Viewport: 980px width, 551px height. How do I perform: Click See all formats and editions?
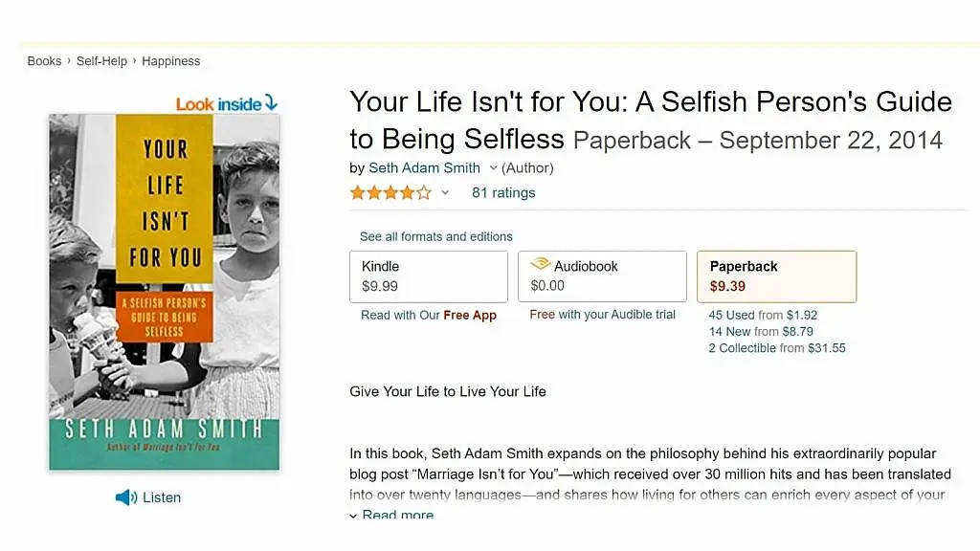click(436, 236)
